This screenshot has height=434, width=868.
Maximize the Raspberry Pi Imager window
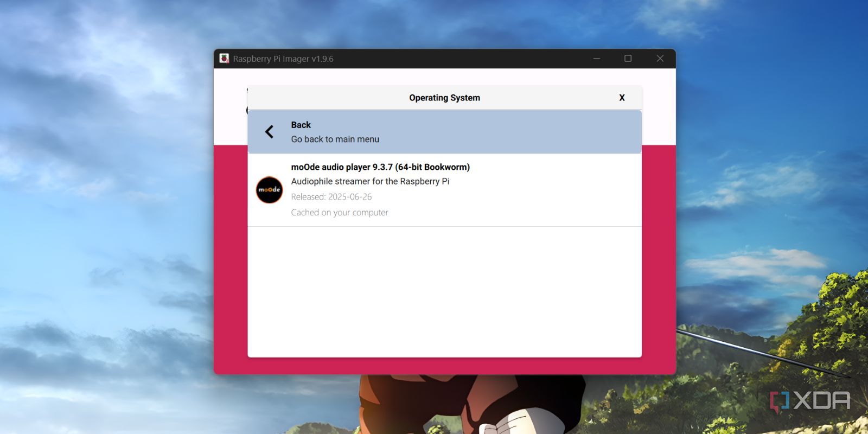point(628,58)
